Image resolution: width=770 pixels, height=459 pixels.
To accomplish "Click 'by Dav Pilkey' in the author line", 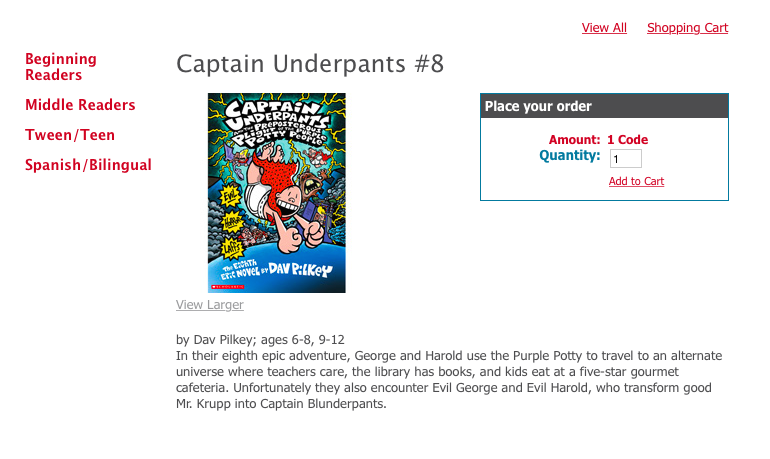I will [210, 340].
